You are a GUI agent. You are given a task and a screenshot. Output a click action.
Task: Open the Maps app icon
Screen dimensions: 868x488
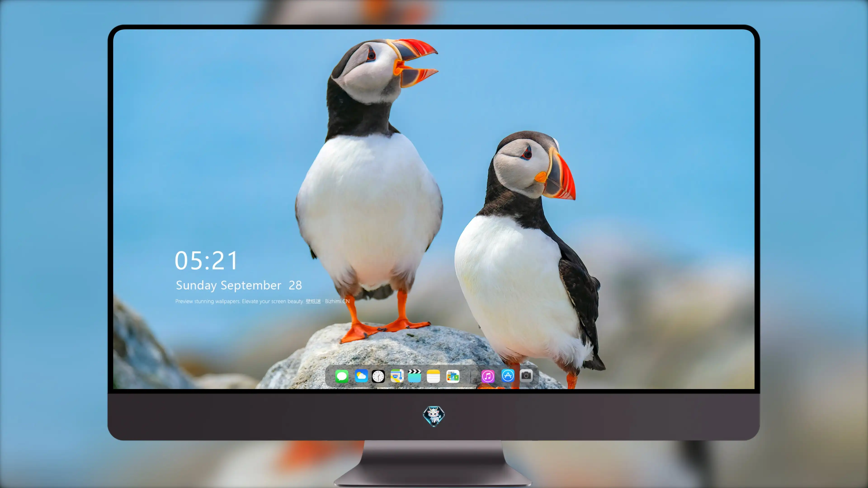tap(397, 376)
